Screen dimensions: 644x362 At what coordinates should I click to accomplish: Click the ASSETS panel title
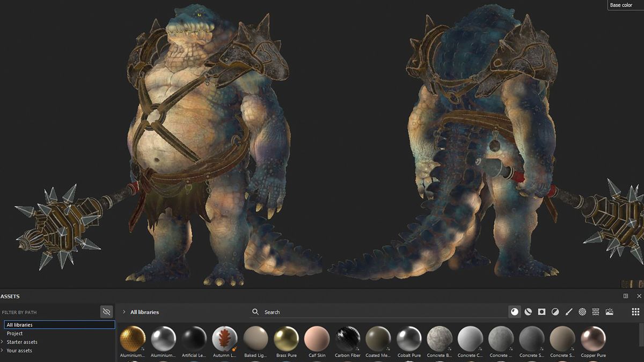click(10, 296)
